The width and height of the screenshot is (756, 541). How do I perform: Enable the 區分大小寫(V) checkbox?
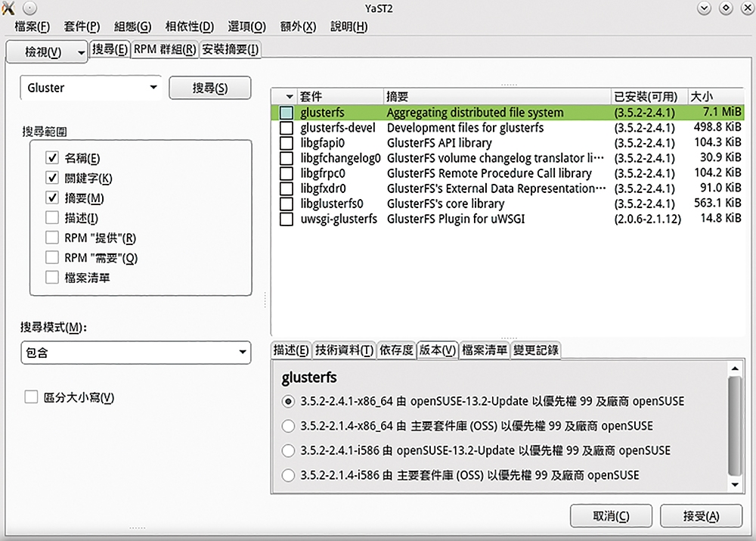coord(31,397)
